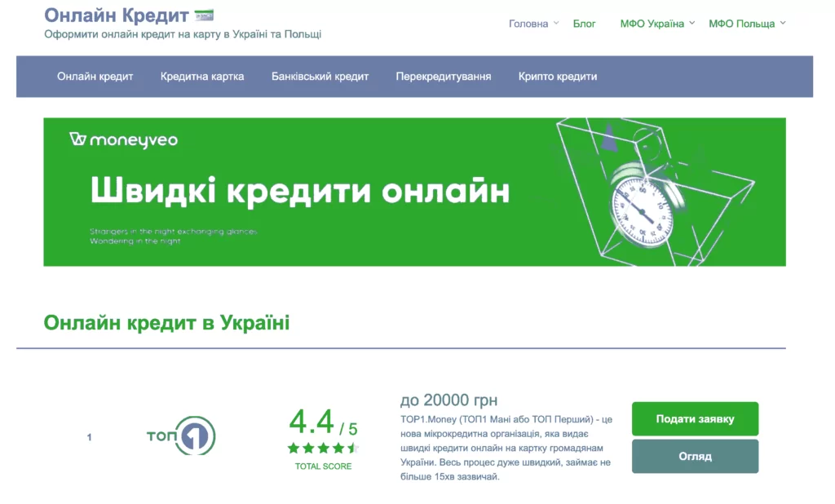Click the ТОП1 company logo
835x504 pixels.
181,435
